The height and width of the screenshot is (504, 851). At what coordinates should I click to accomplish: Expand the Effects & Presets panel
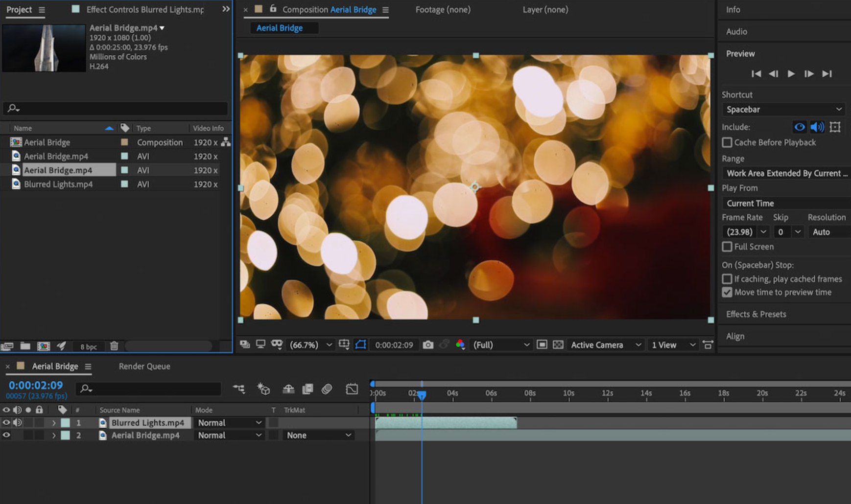point(756,314)
